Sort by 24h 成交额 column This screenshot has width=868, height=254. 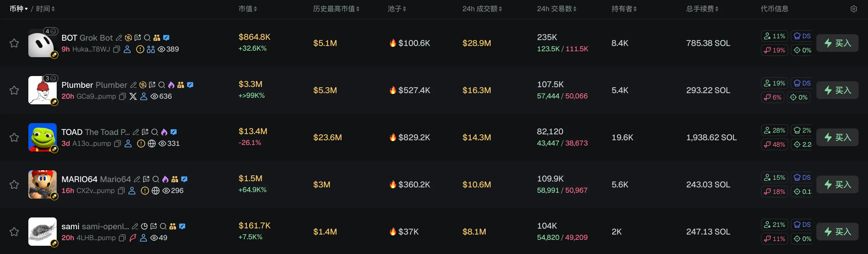482,9
